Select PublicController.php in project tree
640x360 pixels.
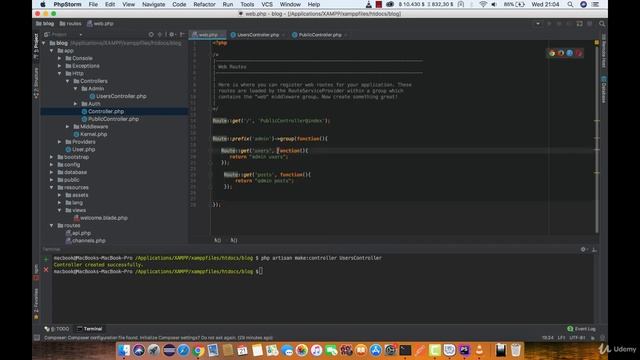coord(110,119)
